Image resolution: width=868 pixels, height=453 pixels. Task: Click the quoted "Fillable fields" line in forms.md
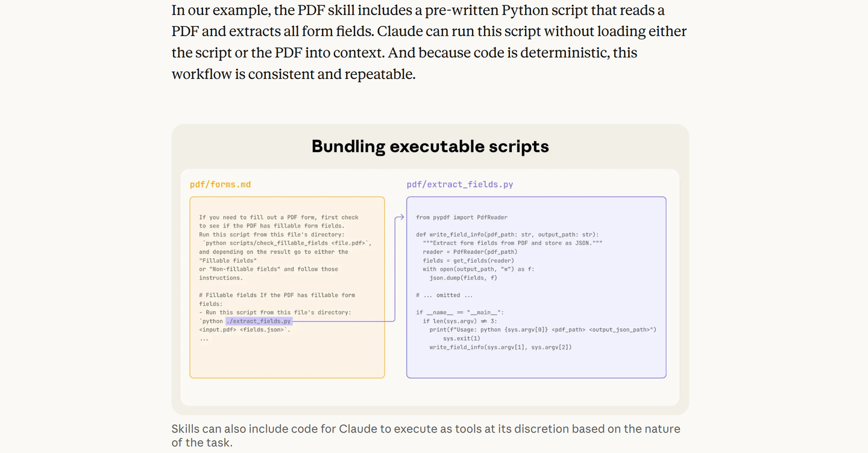pyautogui.click(x=228, y=261)
